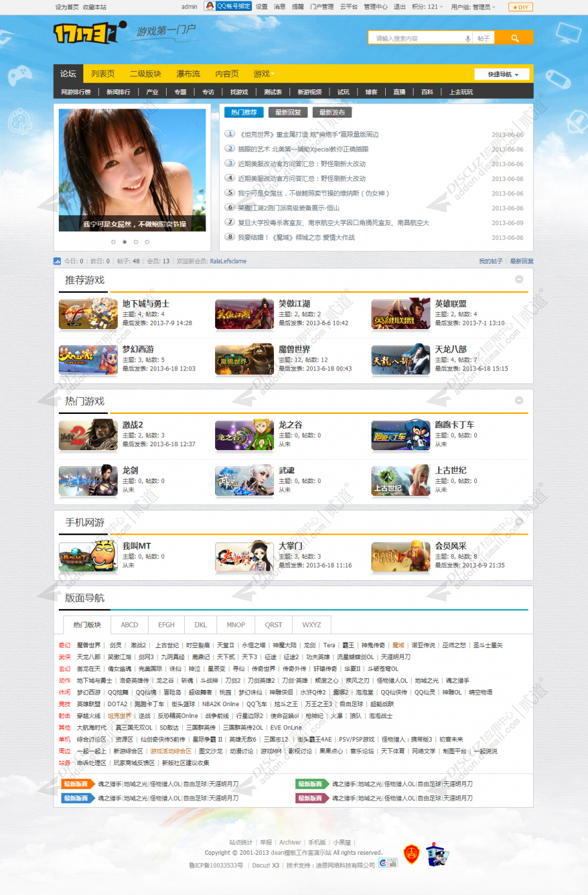Screen dimensions: 588x895
Task: Select the fourth slideshow dot indicator
Action: tap(147, 242)
